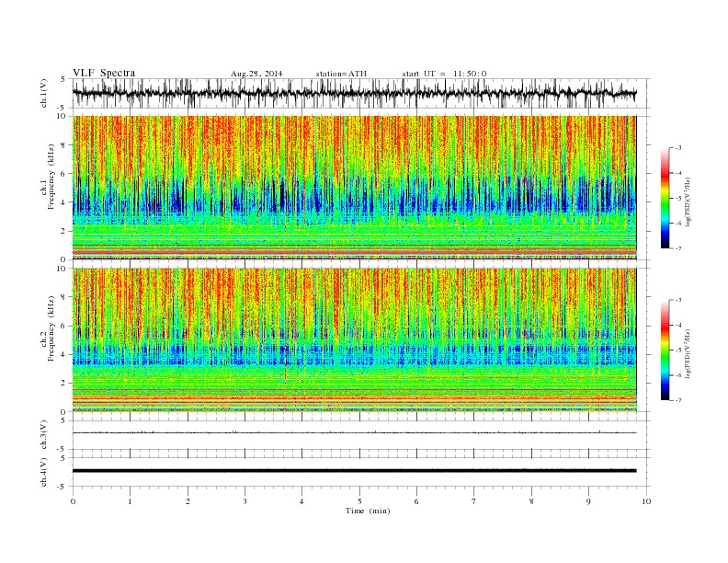Image resolution: width=728 pixels, height=563 pixels.
Task: Click the "8" kHz tick label on ch.1 spectrogram
Action: click(x=63, y=145)
